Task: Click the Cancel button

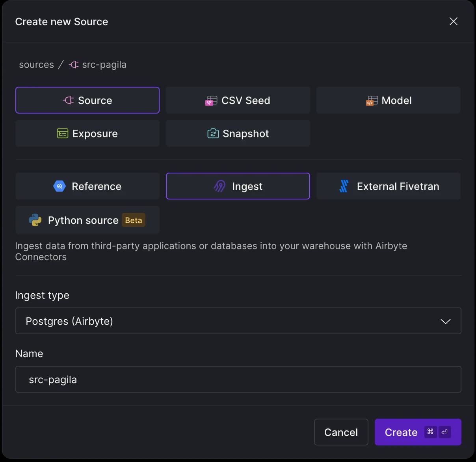Action: coord(341,432)
